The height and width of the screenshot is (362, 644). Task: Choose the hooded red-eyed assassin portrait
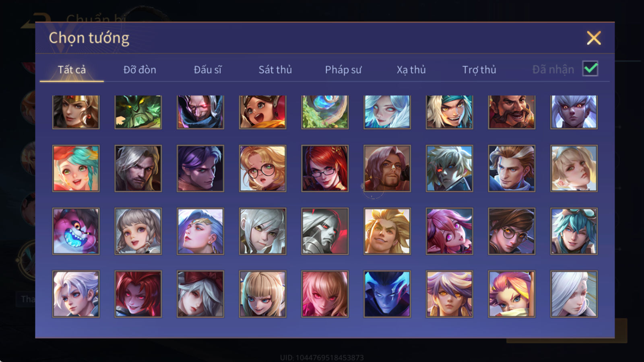tap(200, 112)
